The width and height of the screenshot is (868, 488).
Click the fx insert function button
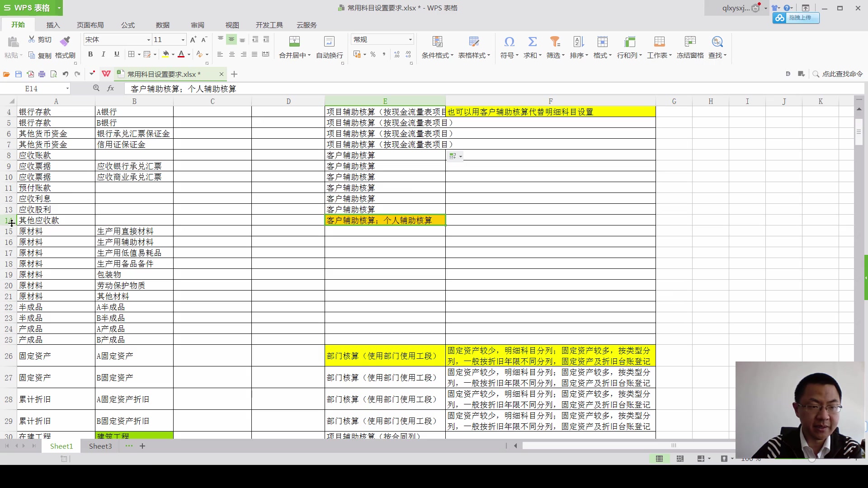click(110, 89)
